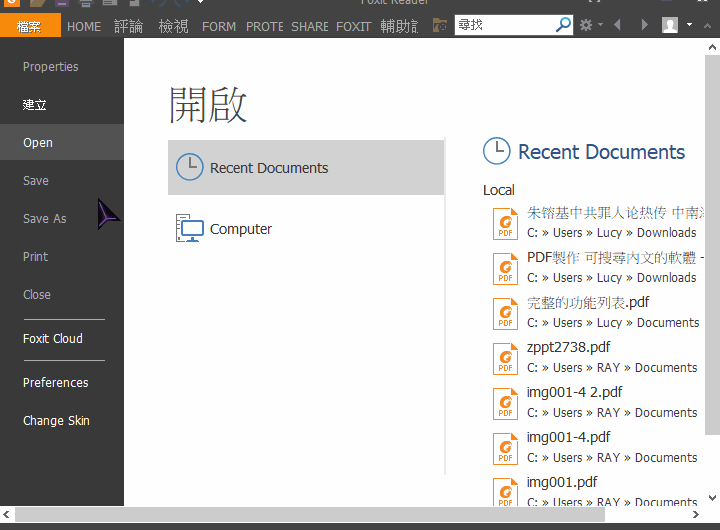Click the scroll down arrow
720x530 pixels.
(712, 498)
